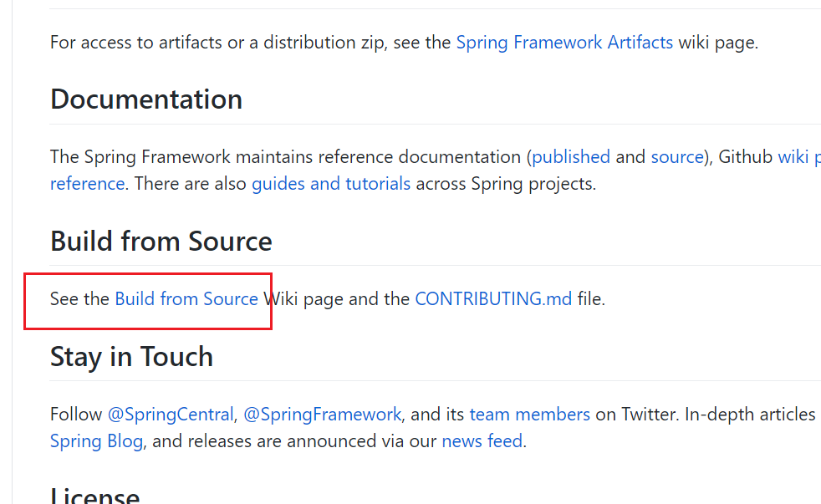This screenshot has width=821, height=504.
Task: Click the 'wiki p' link after Github
Action: [799, 157]
